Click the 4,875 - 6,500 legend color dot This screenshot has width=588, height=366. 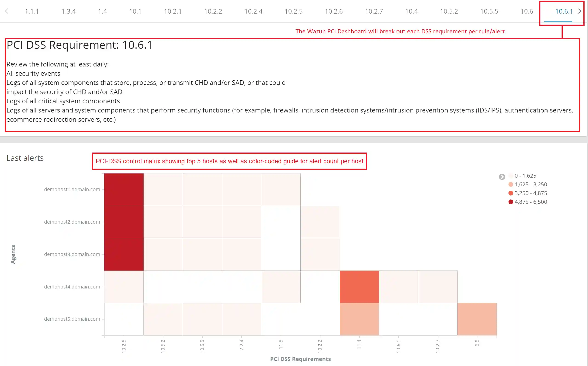pos(511,202)
